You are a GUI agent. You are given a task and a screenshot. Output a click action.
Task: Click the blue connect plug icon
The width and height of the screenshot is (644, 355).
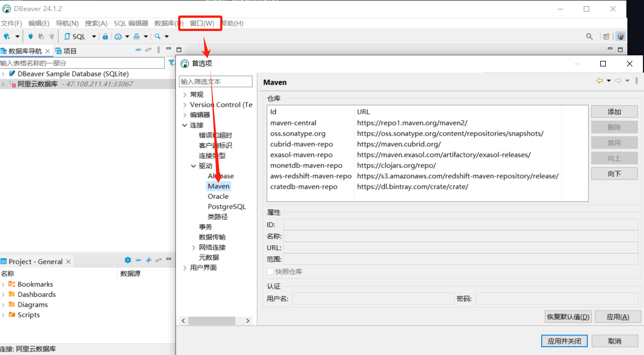(30, 36)
